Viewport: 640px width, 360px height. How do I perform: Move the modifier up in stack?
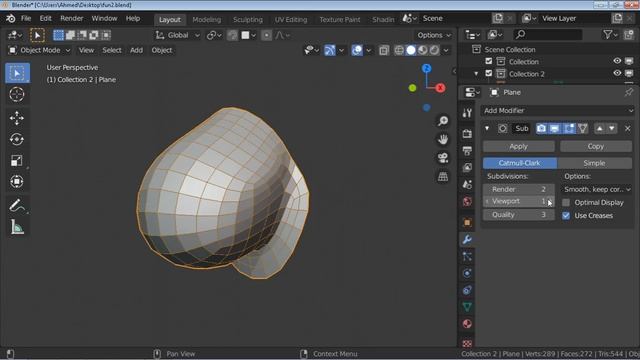coord(599,128)
